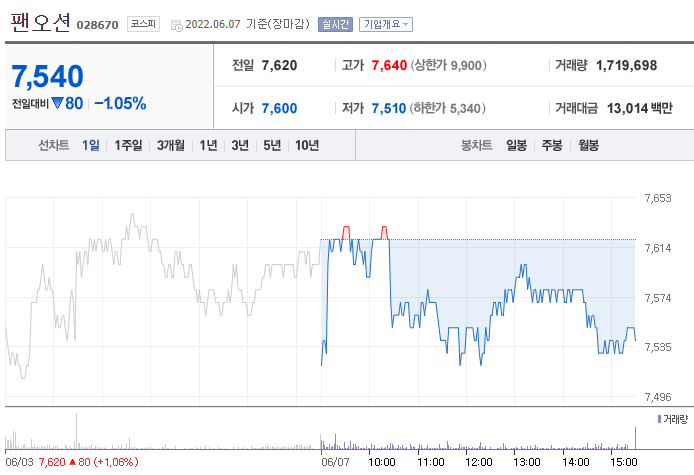Click the low price 7,510

click(x=389, y=108)
